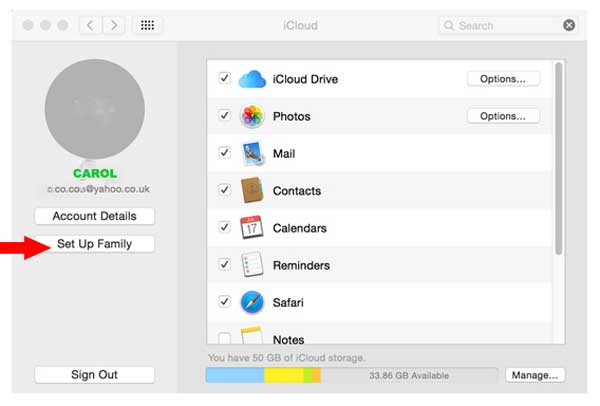Uncheck the iCloud Drive checkbox
Screen dimensions: 600x406
click(225, 78)
